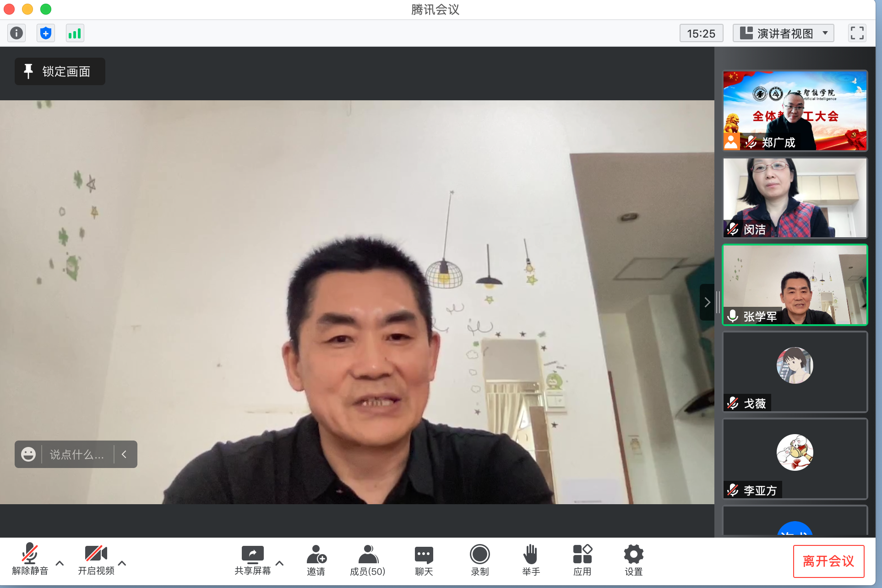Open the chat panel
The height and width of the screenshot is (588, 882).
[424, 560]
